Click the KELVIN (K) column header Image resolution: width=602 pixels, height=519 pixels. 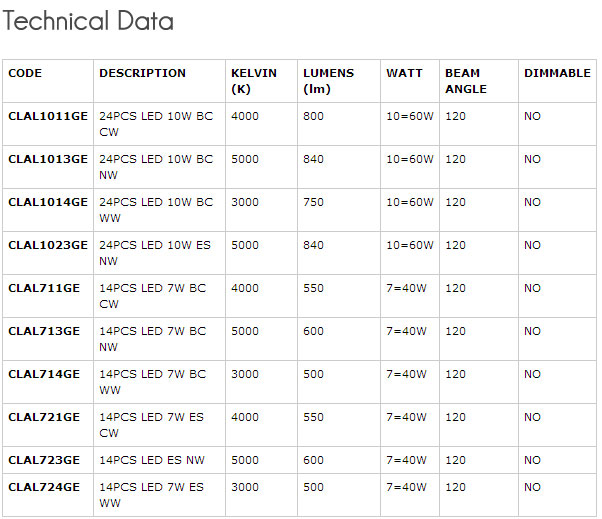[x=253, y=81]
